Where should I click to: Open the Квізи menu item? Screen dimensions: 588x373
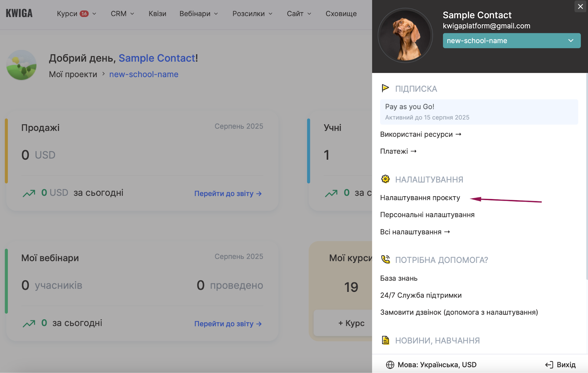coord(157,14)
